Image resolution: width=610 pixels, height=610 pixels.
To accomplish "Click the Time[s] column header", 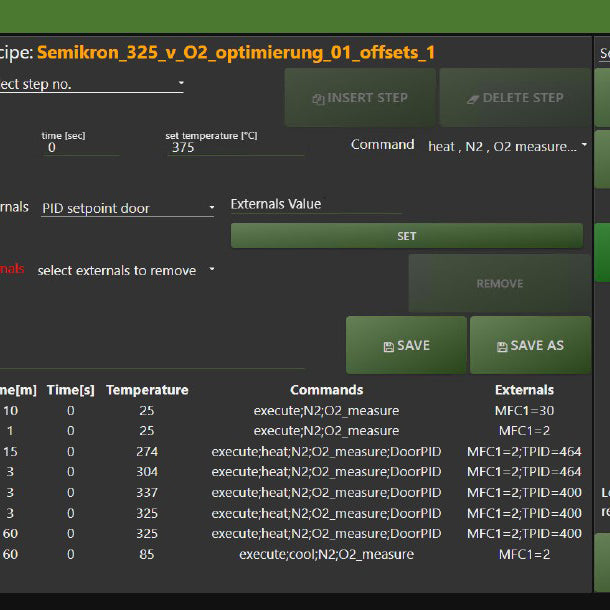I will pos(71,390).
